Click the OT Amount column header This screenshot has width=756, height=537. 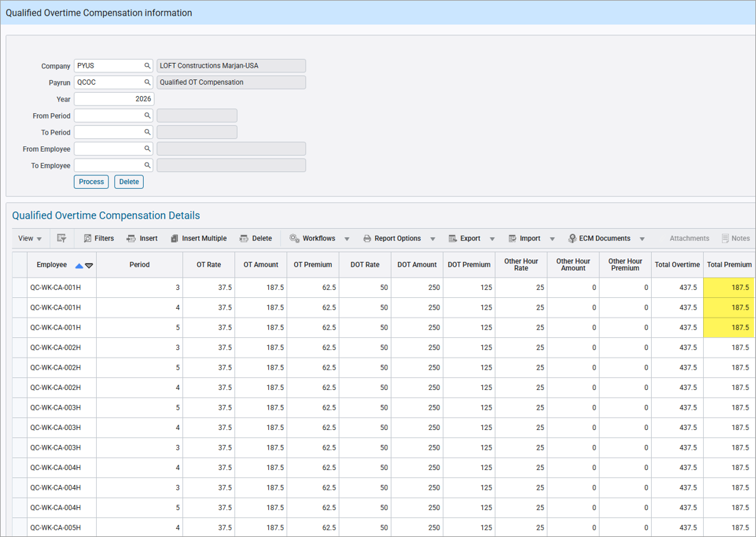pos(261,265)
